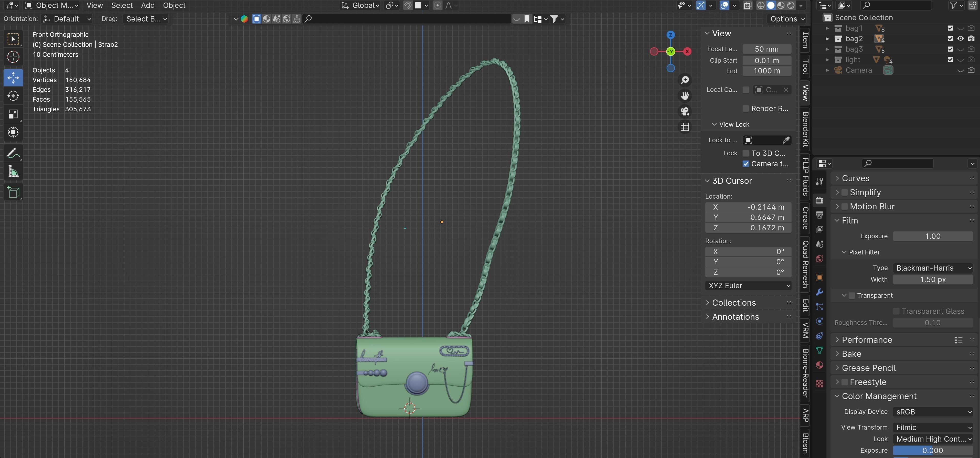980x458 pixels.
Task: Click the Focal Length 50 mm field
Action: (766, 49)
